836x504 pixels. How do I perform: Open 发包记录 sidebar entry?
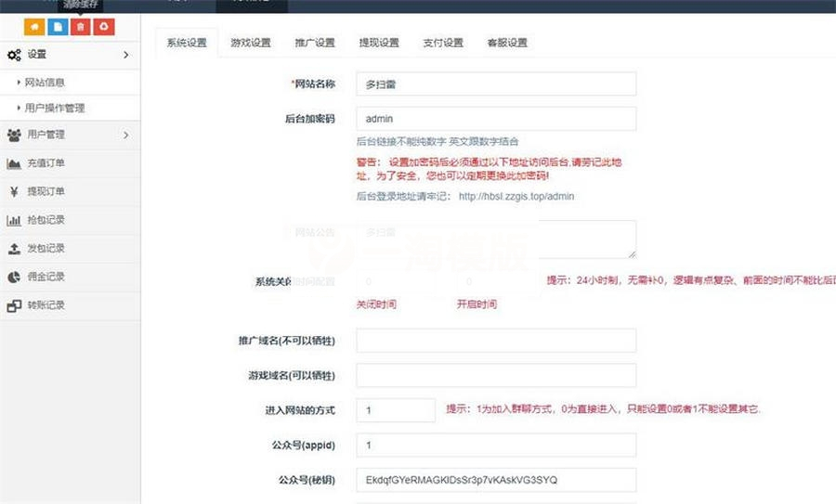tap(46, 249)
